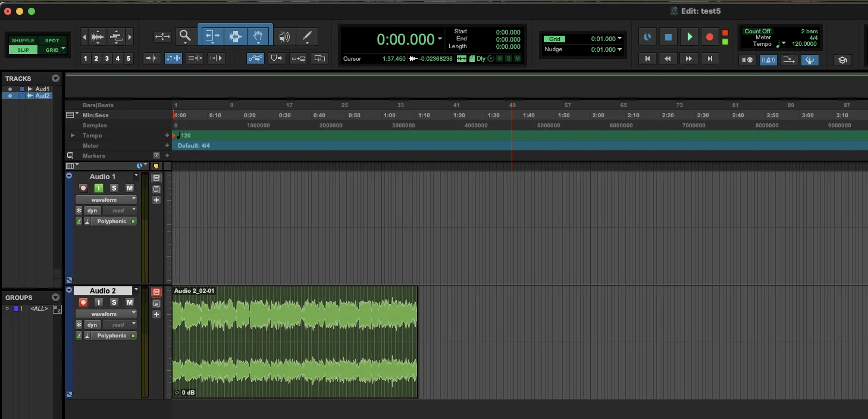868x419 pixels.
Task: Click the track height zoom icon
Action: pyautogui.click(x=116, y=37)
